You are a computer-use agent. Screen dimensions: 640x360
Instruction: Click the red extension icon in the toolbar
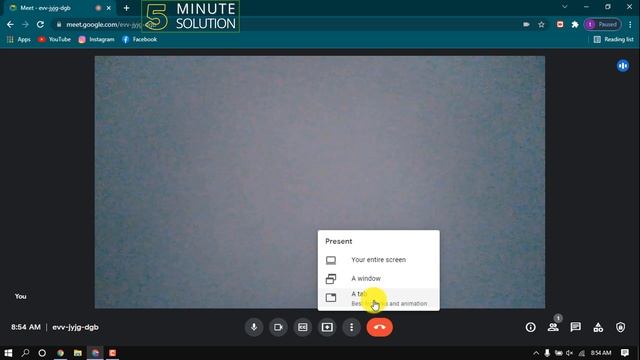(560, 24)
